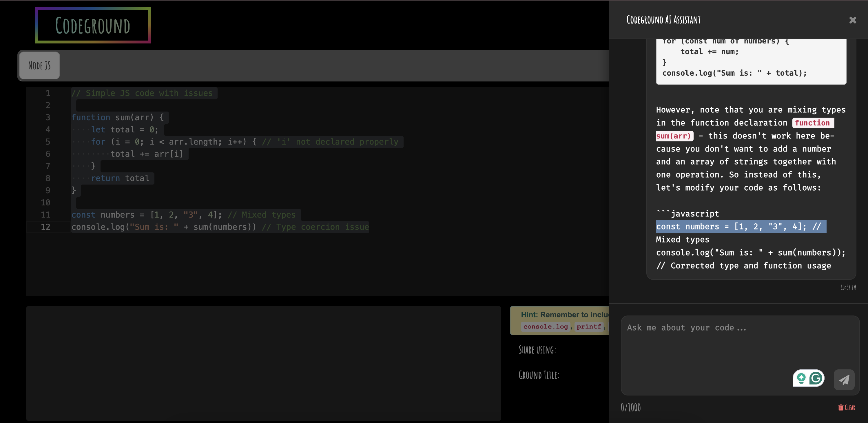The image size is (868, 423).
Task: Place cursor on 'function sum(arr) {' line
Action: pyautogui.click(x=118, y=117)
